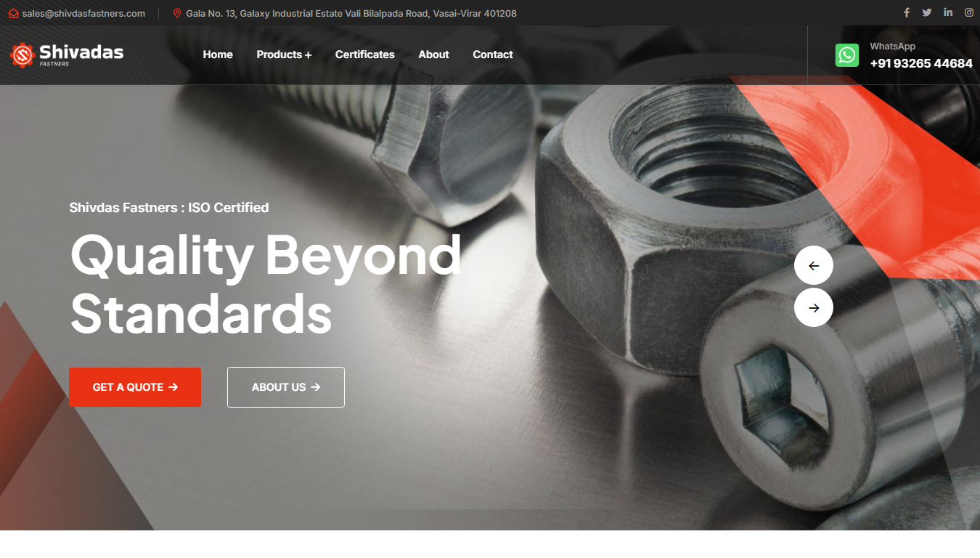Click the GET A QUOTE button
The height and width of the screenshot is (558, 980).
click(x=135, y=387)
